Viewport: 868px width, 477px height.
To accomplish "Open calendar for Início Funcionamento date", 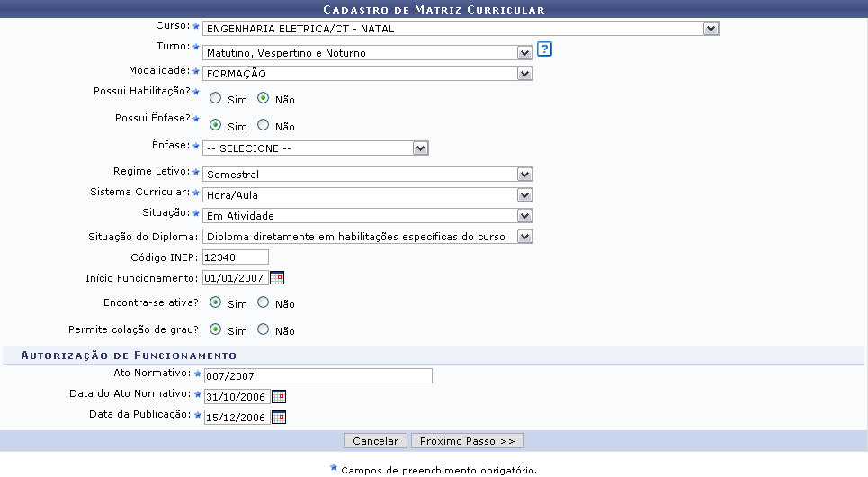I will click(277, 278).
